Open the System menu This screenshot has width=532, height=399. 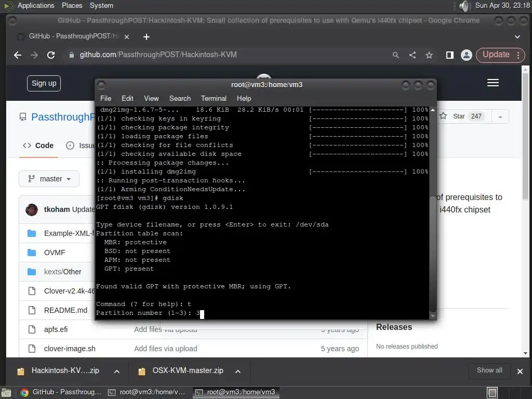click(x=101, y=5)
